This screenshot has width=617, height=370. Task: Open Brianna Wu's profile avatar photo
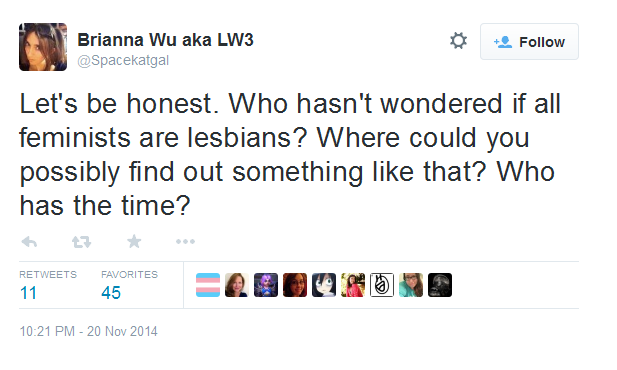(43, 47)
